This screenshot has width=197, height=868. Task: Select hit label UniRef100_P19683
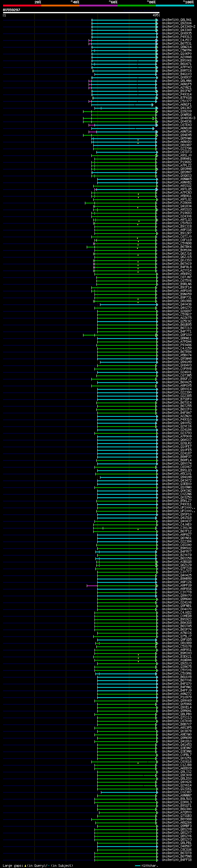pos(177,213)
